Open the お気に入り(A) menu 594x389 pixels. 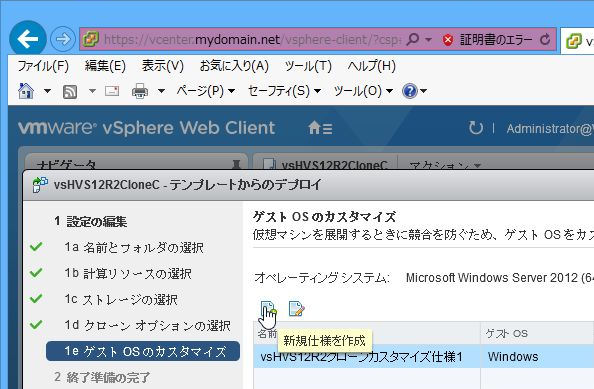[x=234, y=66]
